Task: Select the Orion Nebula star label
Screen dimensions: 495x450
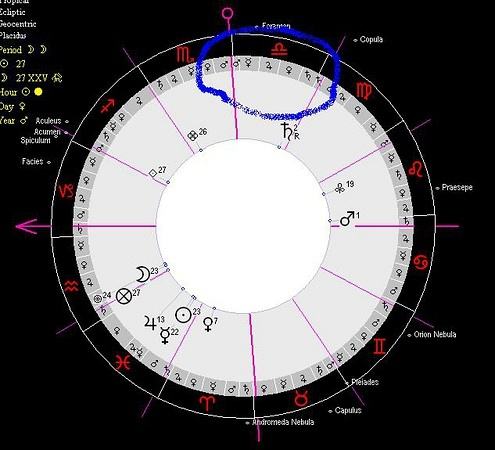Action: [x=435, y=334]
